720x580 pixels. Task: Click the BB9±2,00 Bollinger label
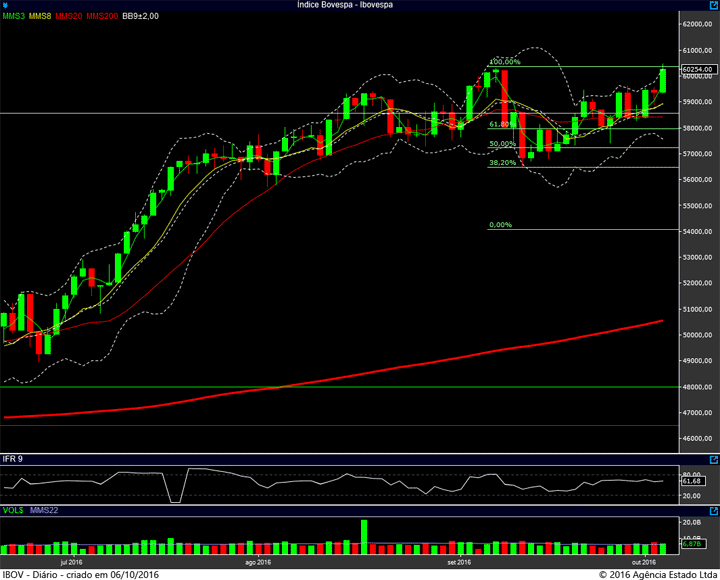(141, 16)
